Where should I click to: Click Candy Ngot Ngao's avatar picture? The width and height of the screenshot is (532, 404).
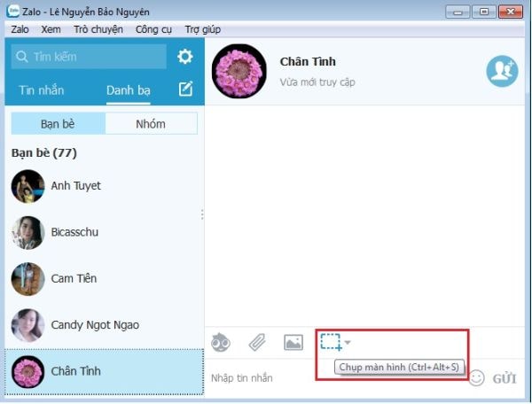coord(27,325)
